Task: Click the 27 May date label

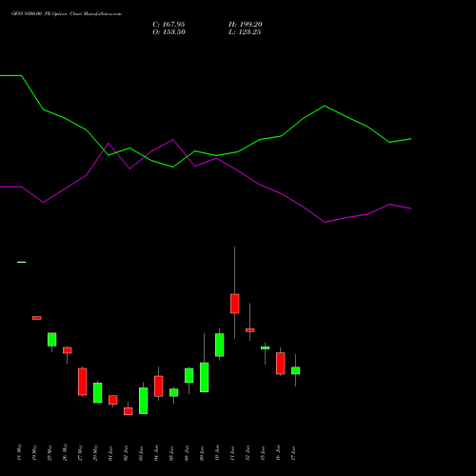Action: tap(80, 452)
